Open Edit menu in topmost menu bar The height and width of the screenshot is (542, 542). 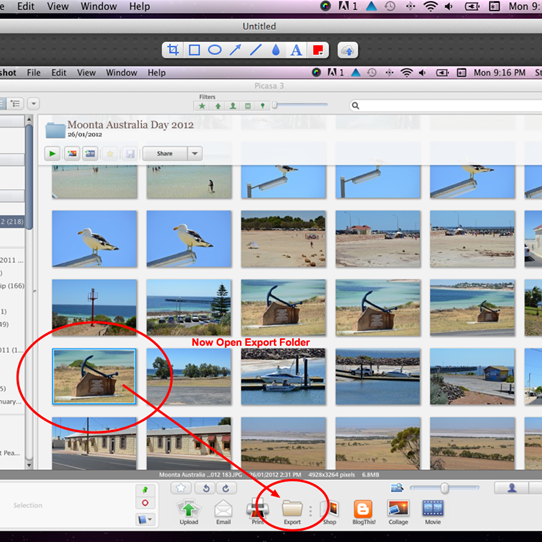pos(26,6)
